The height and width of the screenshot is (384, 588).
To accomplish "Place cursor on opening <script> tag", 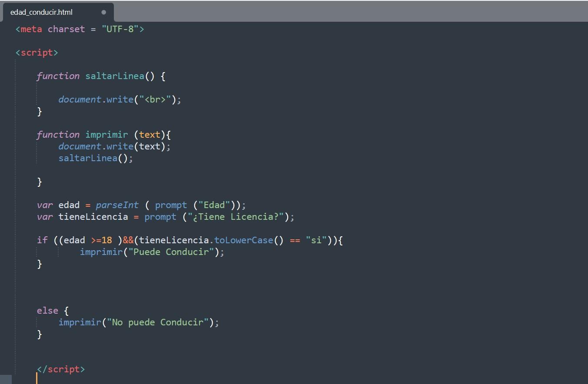I will (x=37, y=53).
